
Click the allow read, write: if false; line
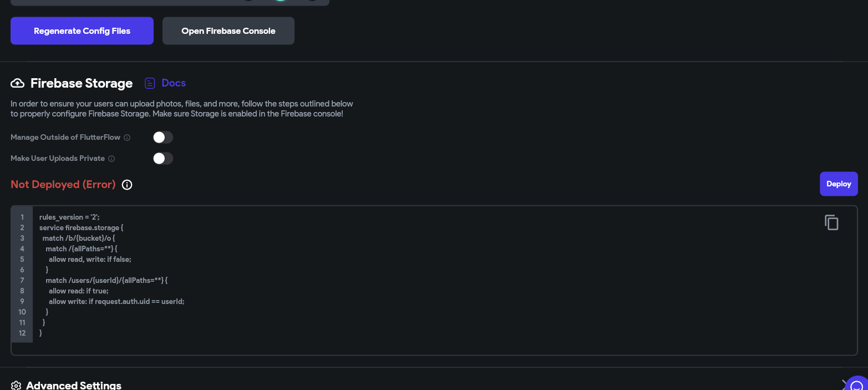pyautogui.click(x=90, y=259)
